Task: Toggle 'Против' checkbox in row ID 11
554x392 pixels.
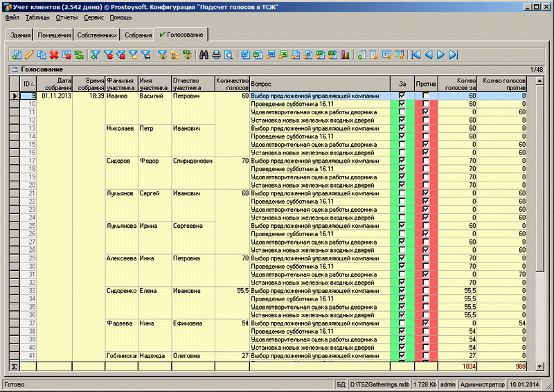Action: coord(425,111)
